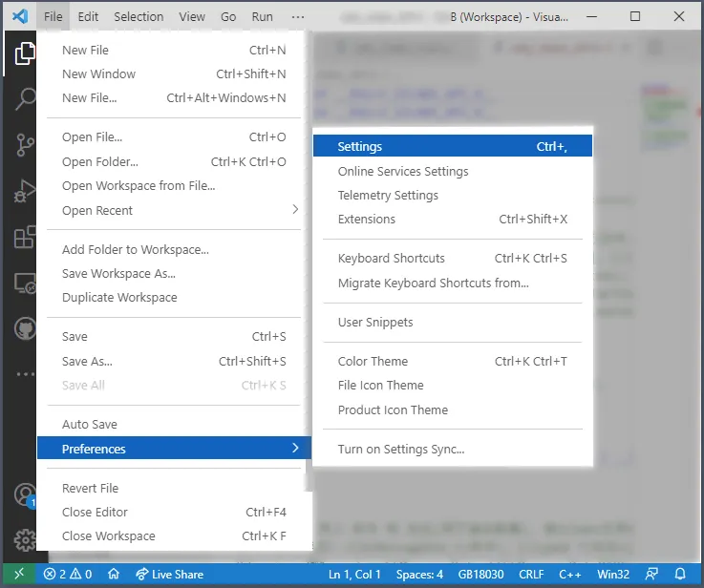Open Telemetry Settings

pyautogui.click(x=453, y=195)
